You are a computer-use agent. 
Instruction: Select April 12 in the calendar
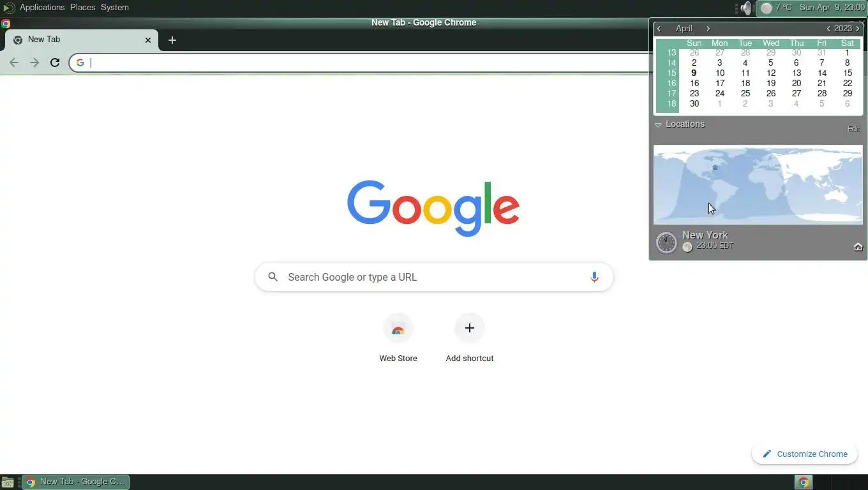(x=771, y=73)
